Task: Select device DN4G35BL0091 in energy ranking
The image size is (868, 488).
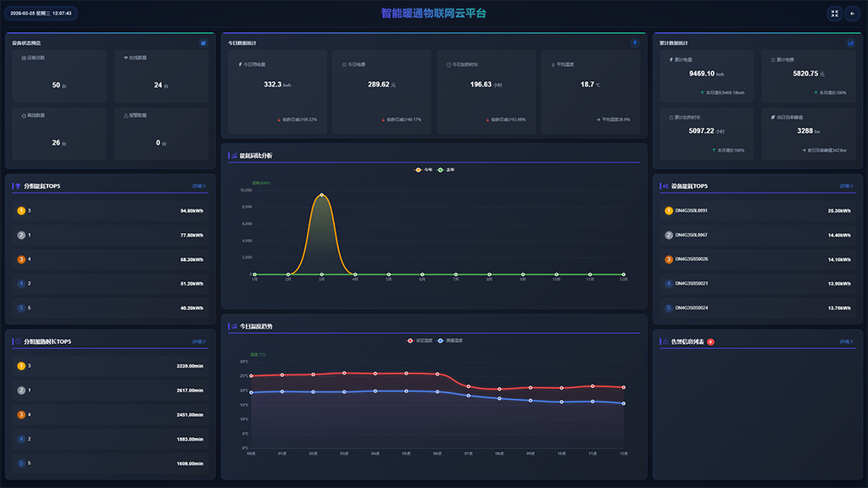Action: 691,210
